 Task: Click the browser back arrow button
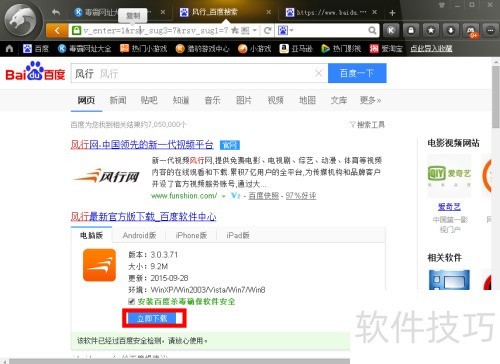click(x=57, y=31)
